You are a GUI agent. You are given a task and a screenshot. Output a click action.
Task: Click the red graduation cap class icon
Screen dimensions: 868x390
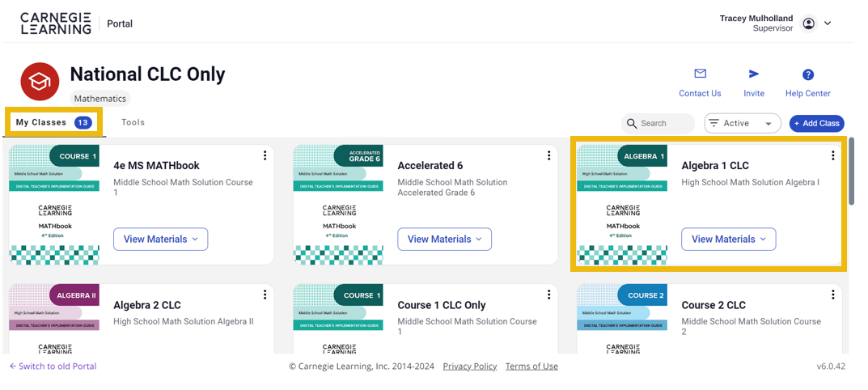[40, 82]
